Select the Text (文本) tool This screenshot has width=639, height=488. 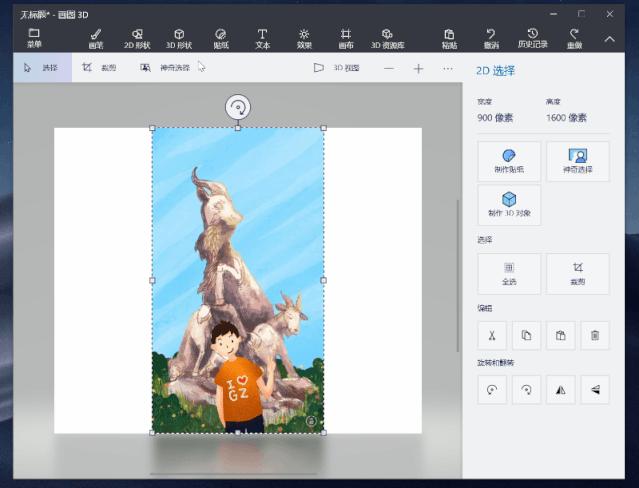[263, 38]
